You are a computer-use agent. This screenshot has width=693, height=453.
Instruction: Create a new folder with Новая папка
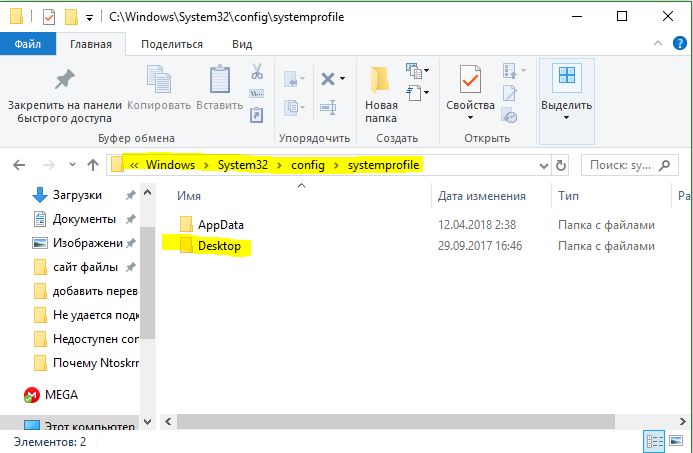point(381,94)
